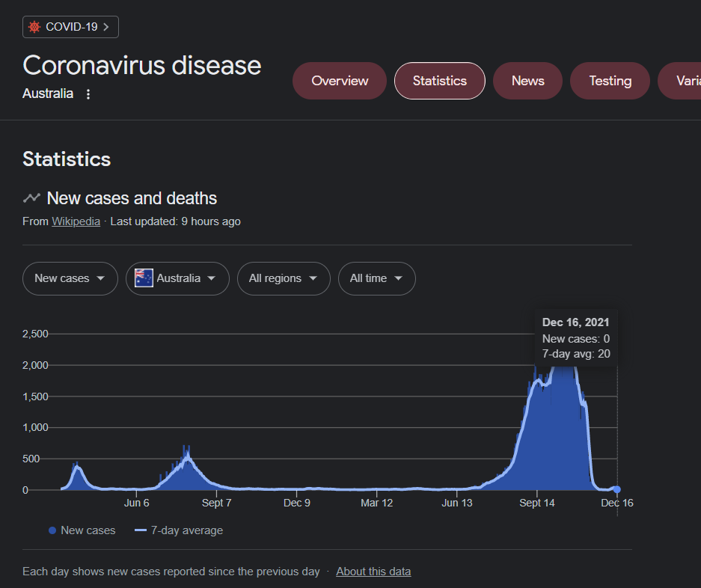Viewport: 701px width, 588px height.
Task: Click the Dec 16 data point on chart
Action: (x=616, y=489)
